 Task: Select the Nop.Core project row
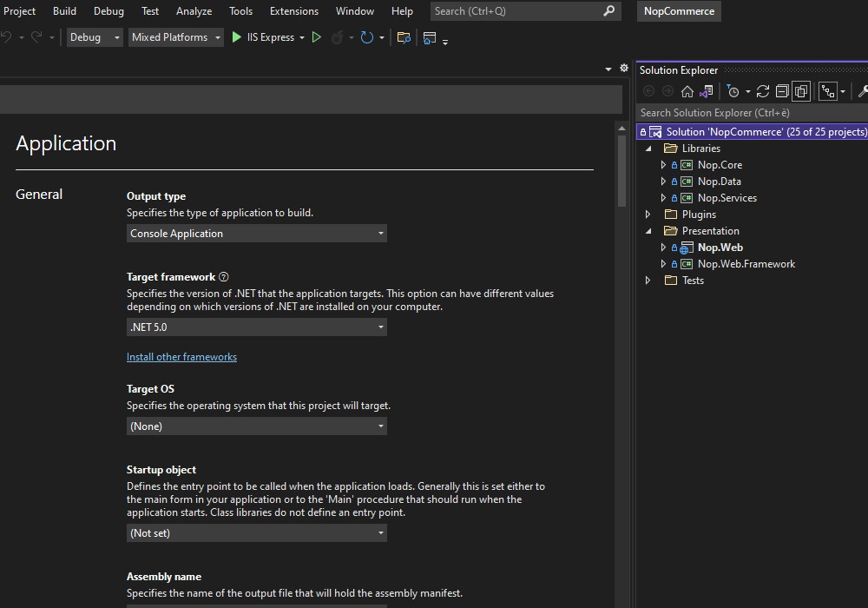(x=753, y=165)
